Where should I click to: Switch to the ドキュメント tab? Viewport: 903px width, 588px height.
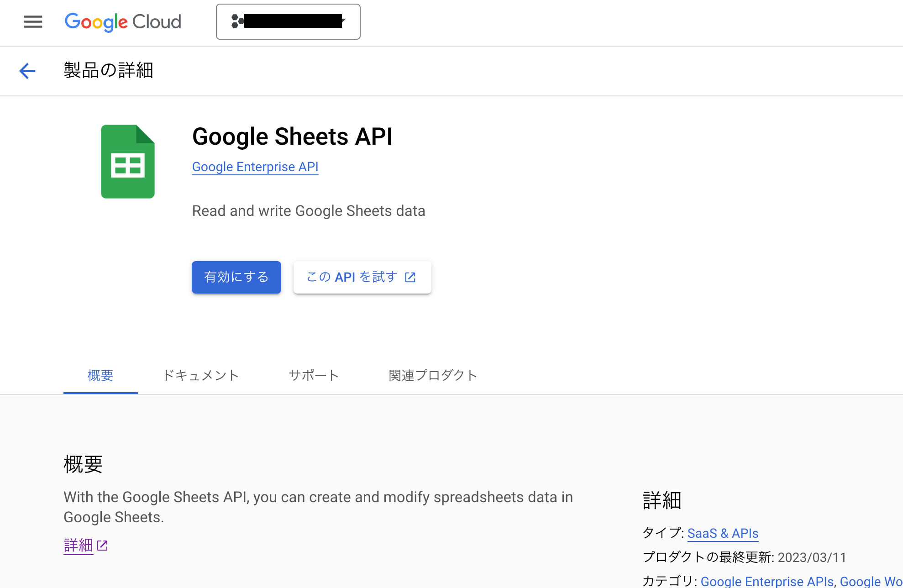(201, 375)
